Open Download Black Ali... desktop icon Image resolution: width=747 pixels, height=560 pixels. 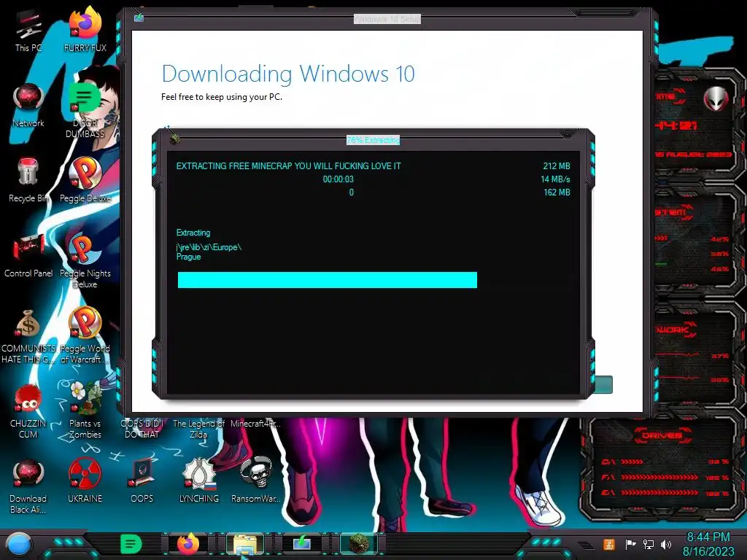pyautogui.click(x=28, y=486)
